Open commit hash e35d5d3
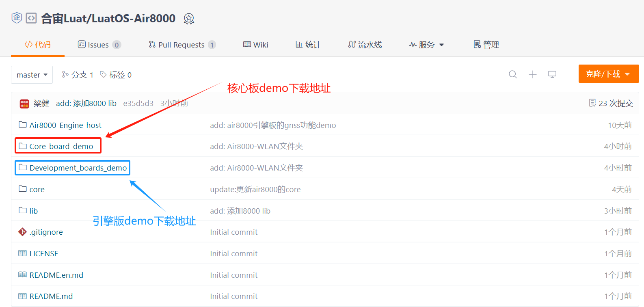 click(138, 103)
